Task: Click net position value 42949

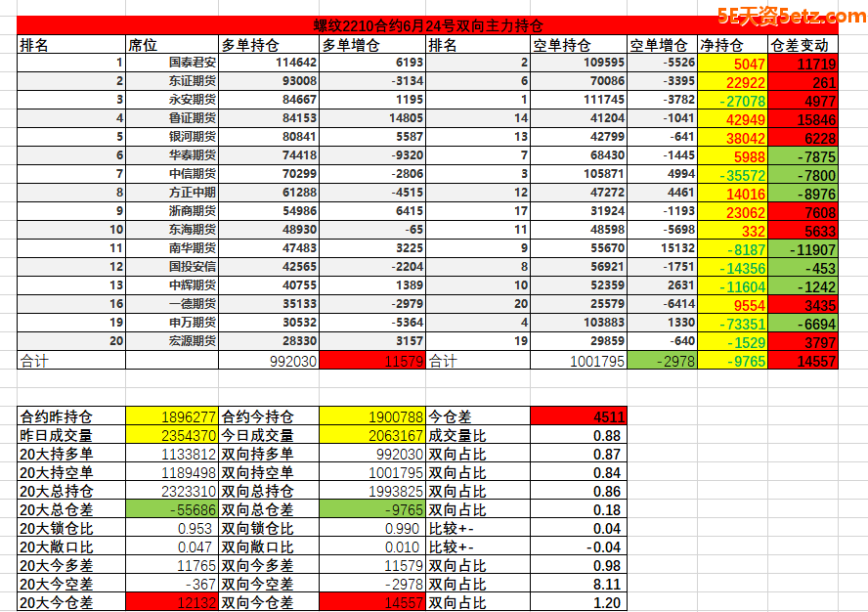Action: pyautogui.click(x=732, y=118)
